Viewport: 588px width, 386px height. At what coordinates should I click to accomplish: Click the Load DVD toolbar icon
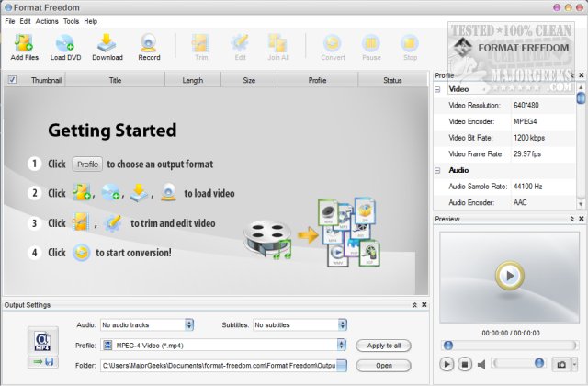click(x=65, y=43)
